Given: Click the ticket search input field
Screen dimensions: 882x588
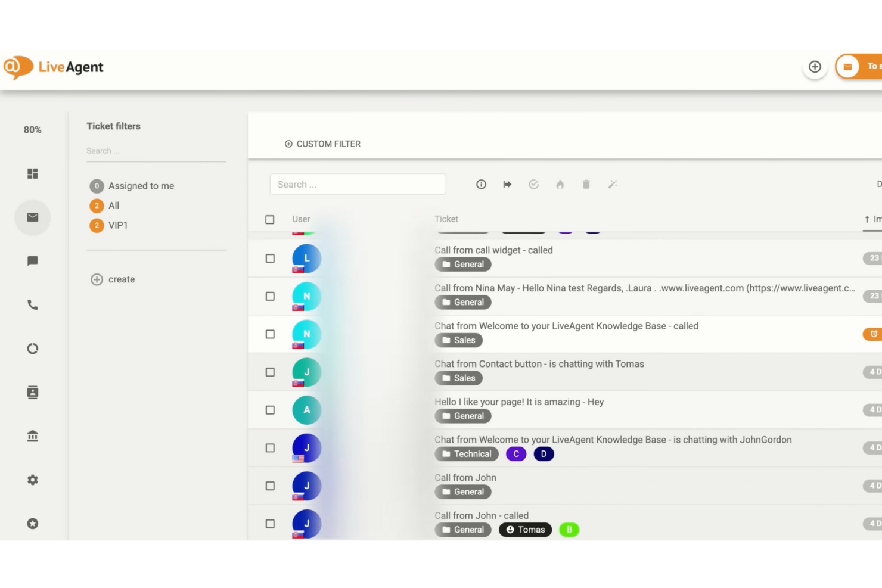Looking at the screenshot, I should tap(358, 184).
